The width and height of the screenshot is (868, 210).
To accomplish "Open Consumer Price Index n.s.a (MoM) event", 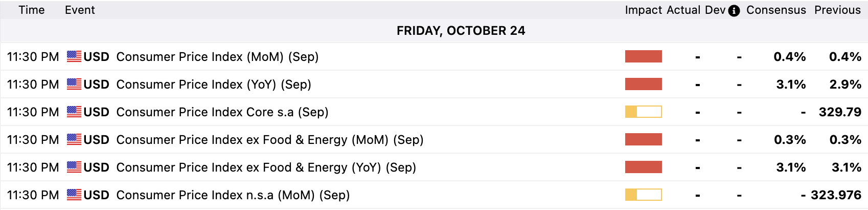I will click(x=233, y=195).
